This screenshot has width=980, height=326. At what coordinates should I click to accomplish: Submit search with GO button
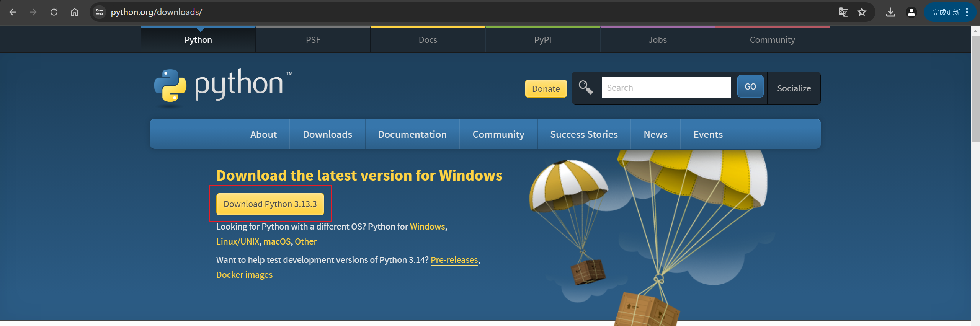click(750, 86)
